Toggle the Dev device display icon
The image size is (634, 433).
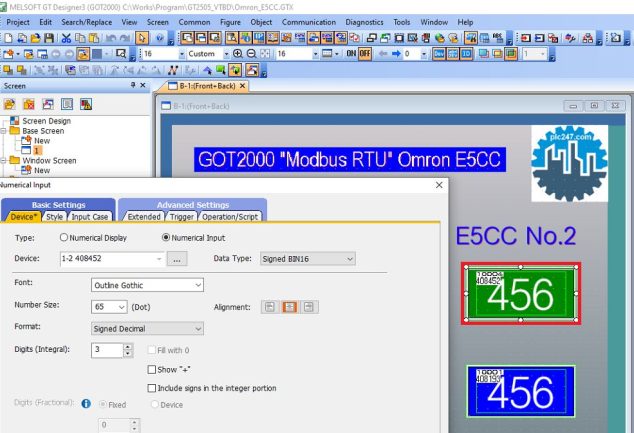coord(439,53)
